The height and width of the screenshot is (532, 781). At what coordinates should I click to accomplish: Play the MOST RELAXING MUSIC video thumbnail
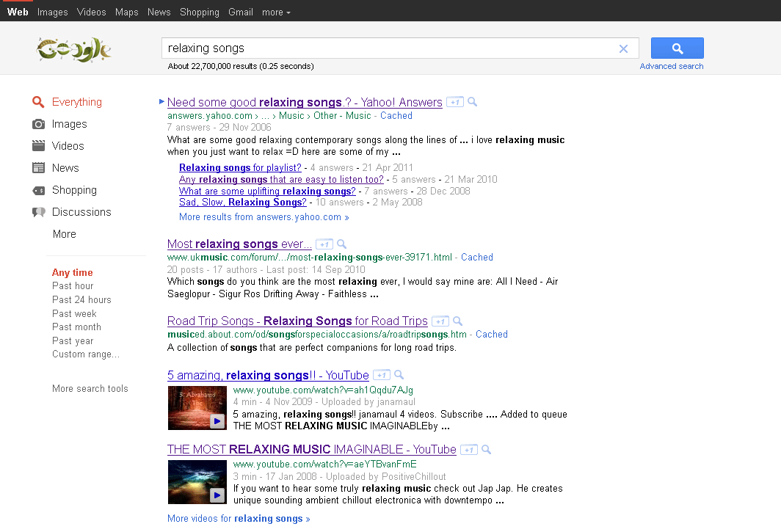point(197,482)
